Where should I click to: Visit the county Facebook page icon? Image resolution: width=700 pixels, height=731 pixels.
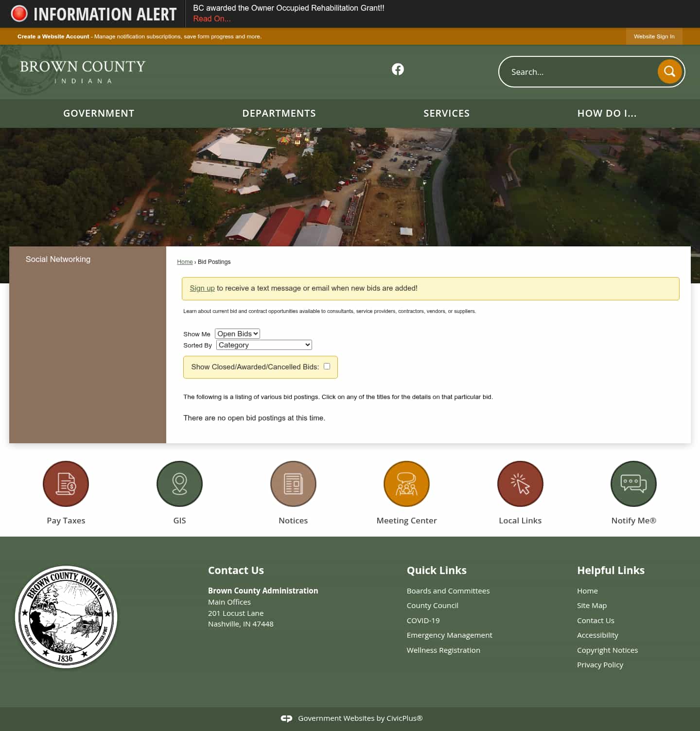398,69
